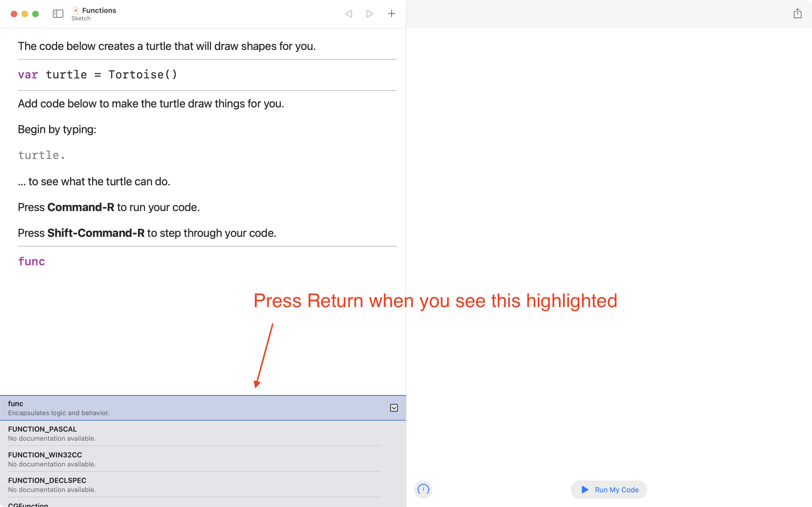This screenshot has height=507, width=812.
Task: Open execution speed control via speedometer icon
Action: 423,490
